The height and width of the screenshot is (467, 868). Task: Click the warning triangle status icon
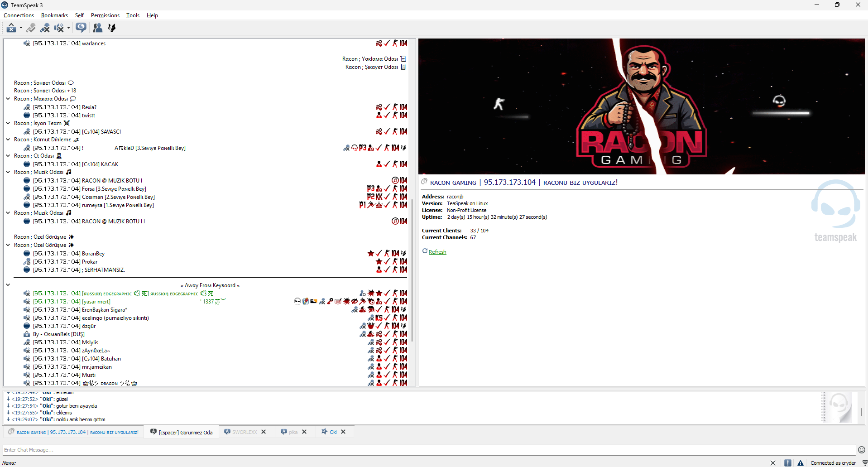(x=801, y=463)
